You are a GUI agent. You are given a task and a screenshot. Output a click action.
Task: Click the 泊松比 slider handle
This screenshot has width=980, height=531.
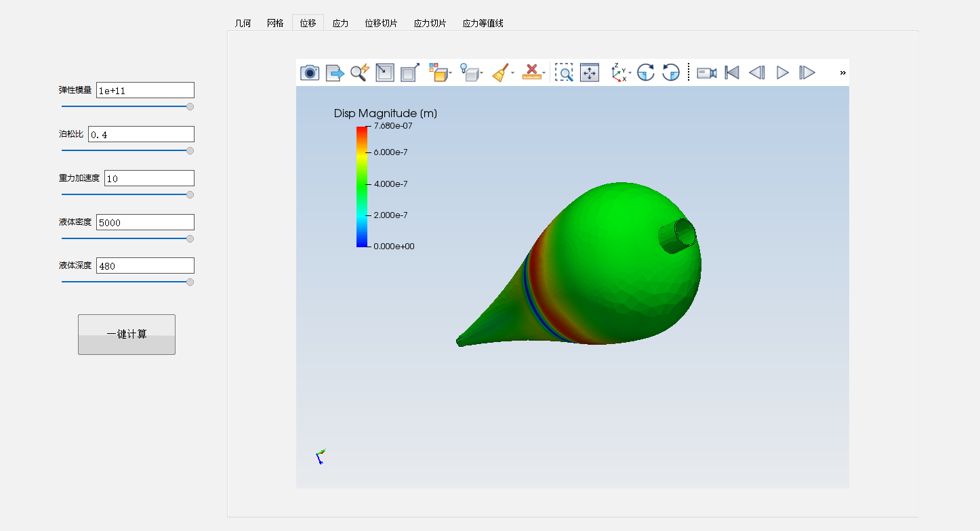click(x=190, y=151)
